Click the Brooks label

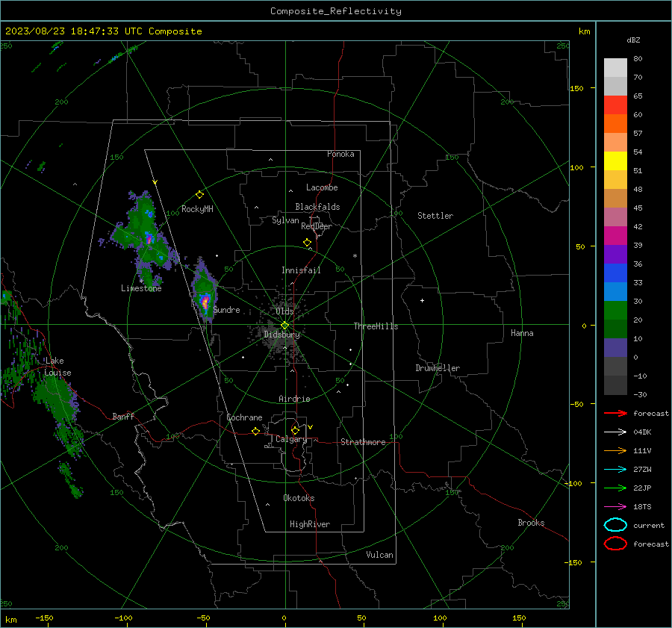[x=531, y=523]
